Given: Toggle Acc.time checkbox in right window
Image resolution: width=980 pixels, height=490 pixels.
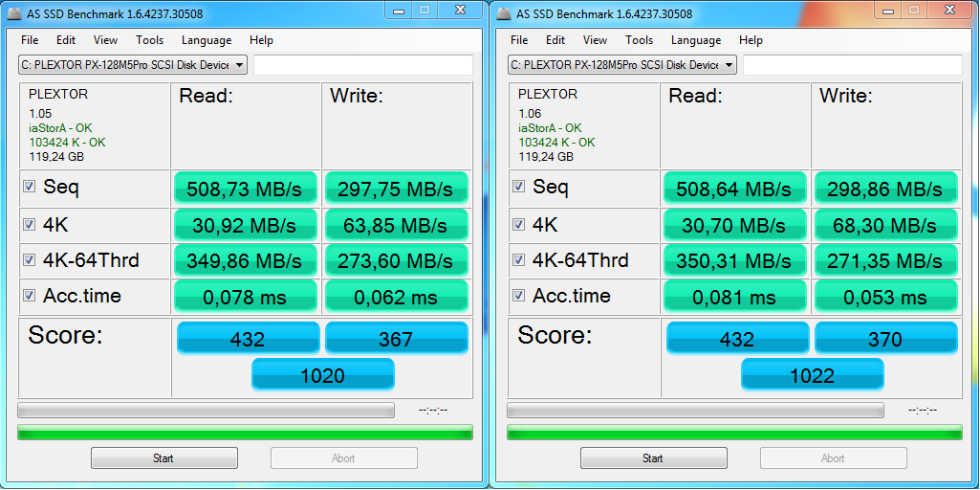Looking at the screenshot, I should click(x=518, y=296).
